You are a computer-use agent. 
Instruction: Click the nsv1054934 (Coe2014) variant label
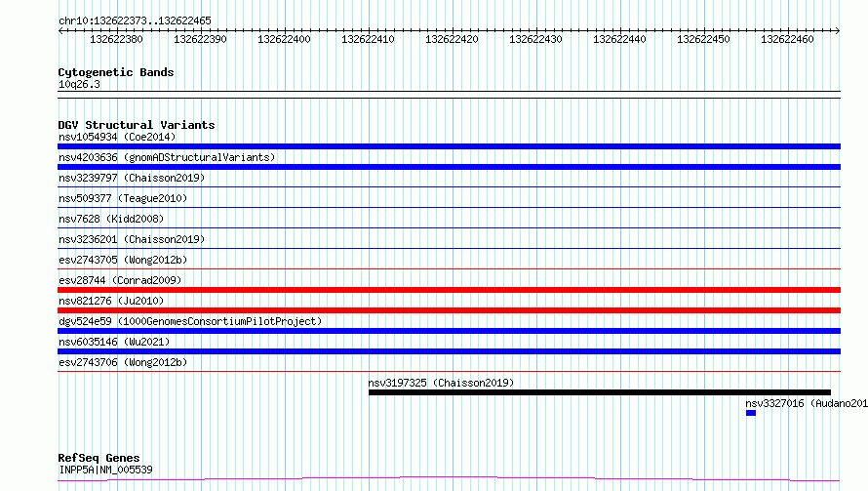[x=117, y=137]
